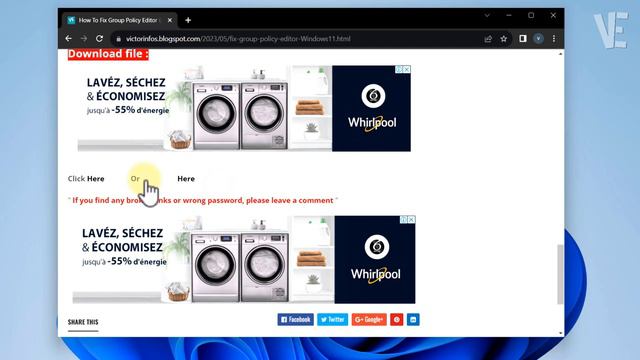This screenshot has width=640, height=360.
Task: Share the post on Twitter
Action: 333,319
